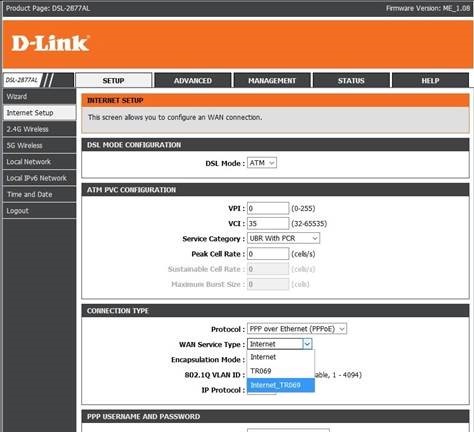This screenshot has height=432, width=474.
Task: Select Wizard in the sidebar
Action: (x=39, y=97)
